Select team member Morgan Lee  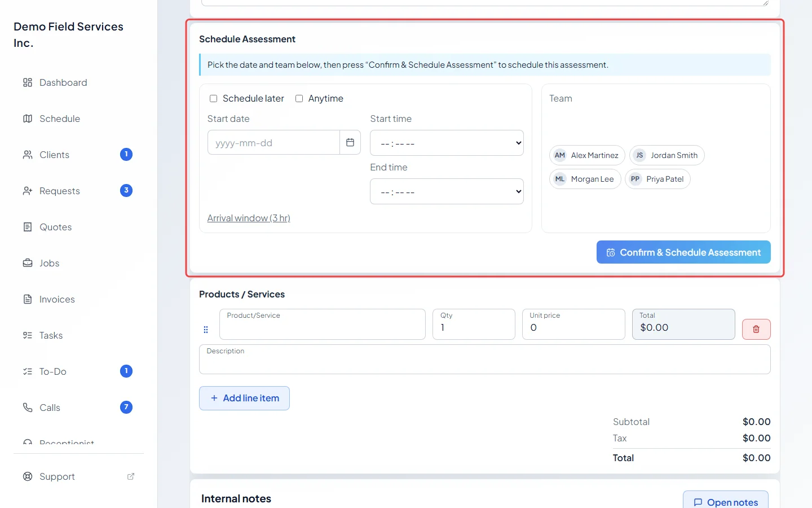[585, 179]
